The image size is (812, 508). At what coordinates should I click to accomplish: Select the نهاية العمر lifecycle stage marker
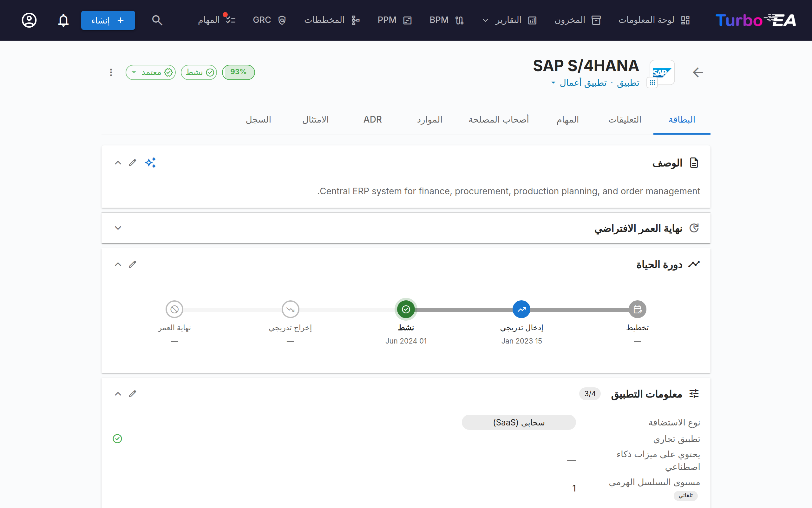coord(174,309)
